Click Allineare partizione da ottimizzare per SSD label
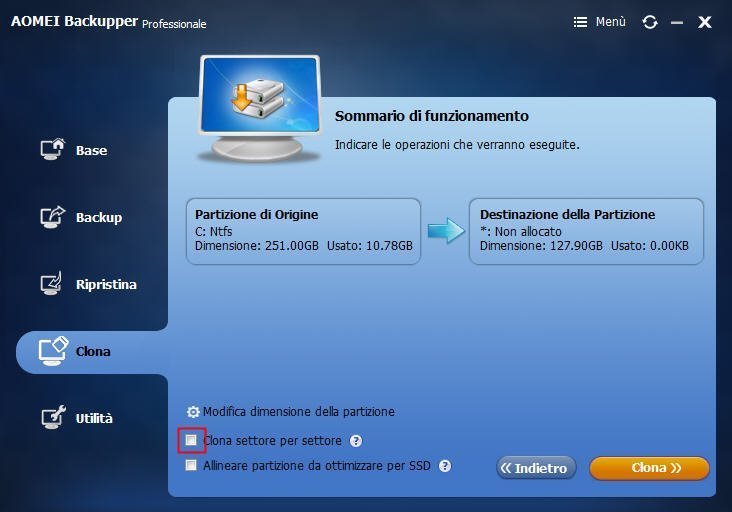Viewport: 732px width, 512px height. (x=317, y=466)
